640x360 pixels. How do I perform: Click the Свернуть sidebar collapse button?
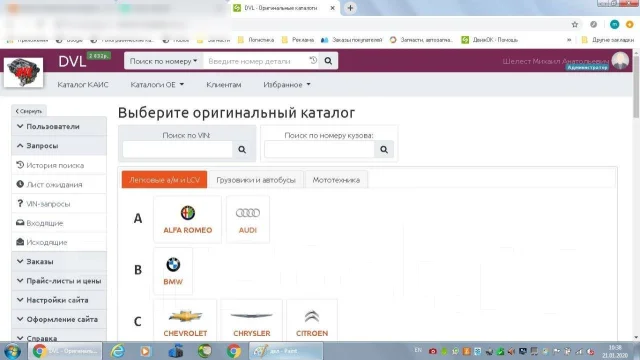(29, 111)
